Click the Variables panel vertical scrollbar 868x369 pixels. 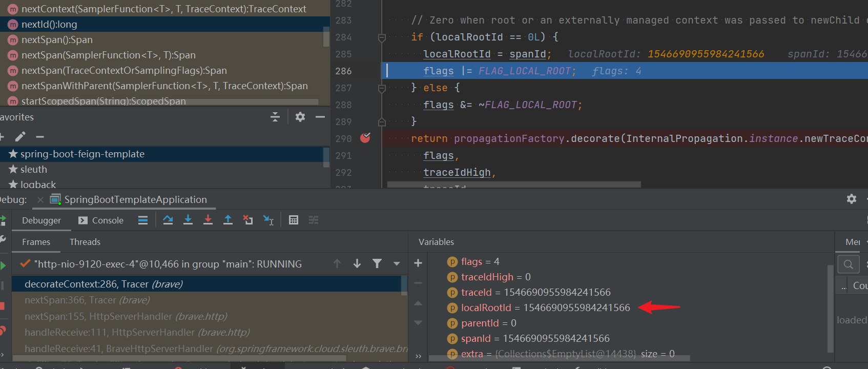(x=830, y=309)
